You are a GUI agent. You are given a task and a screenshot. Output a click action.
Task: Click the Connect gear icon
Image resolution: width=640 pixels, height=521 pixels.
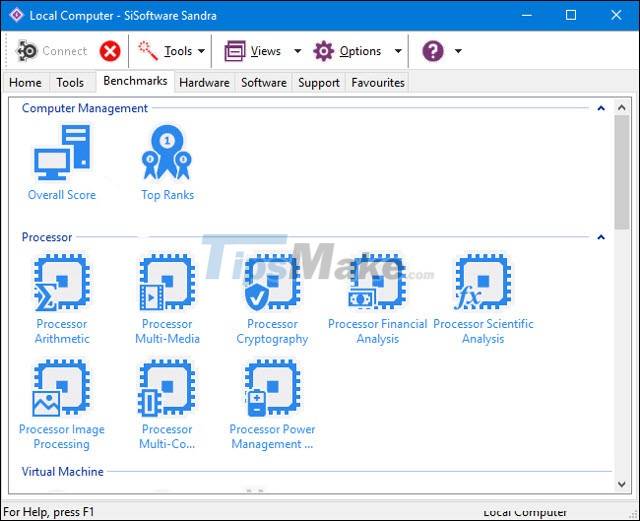[x=27, y=51]
